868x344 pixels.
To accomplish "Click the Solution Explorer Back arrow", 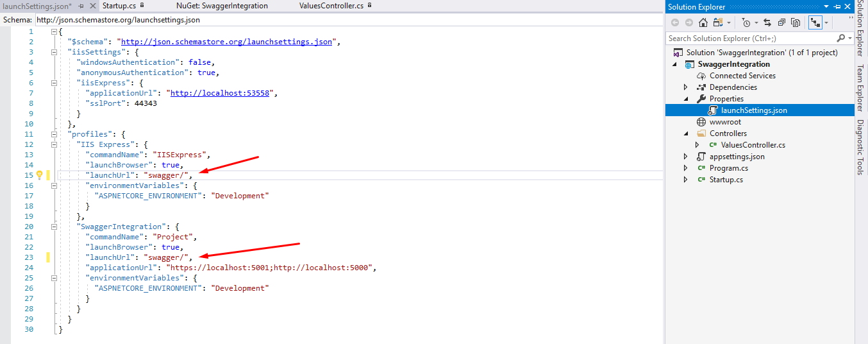I will pos(675,22).
